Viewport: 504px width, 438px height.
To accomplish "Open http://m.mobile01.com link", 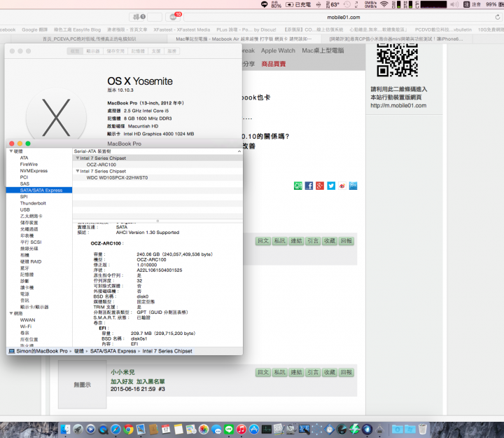I will (x=398, y=106).
